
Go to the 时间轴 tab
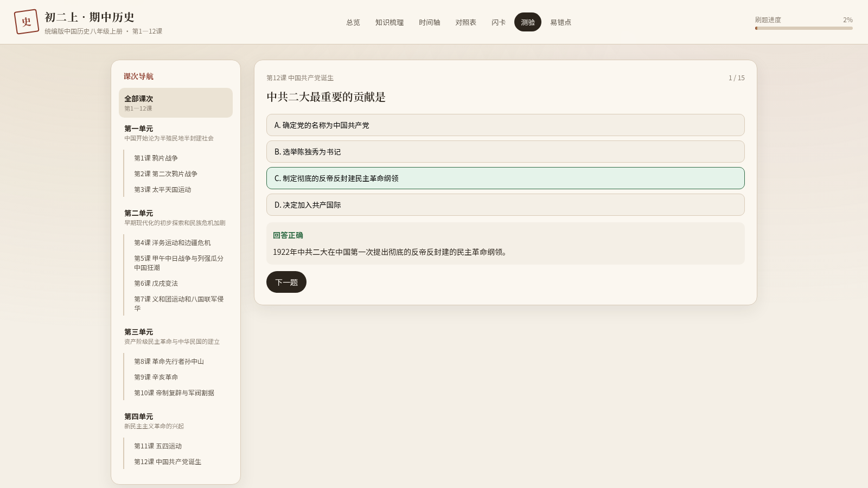tap(430, 22)
